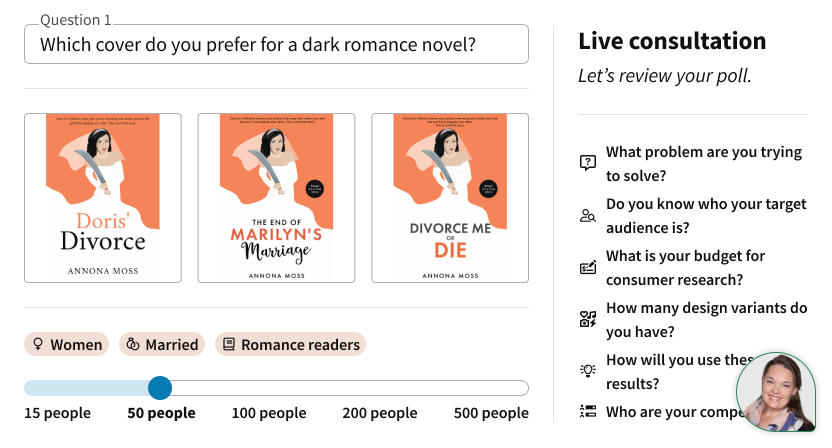This screenshot has width=832, height=448.
Task: Click the audience search icon beside target audience
Action: (588, 216)
